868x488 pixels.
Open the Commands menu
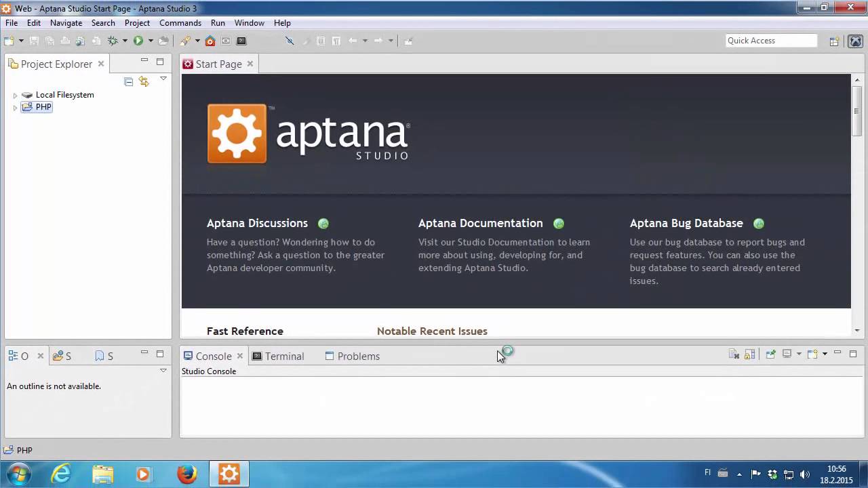(180, 23)
